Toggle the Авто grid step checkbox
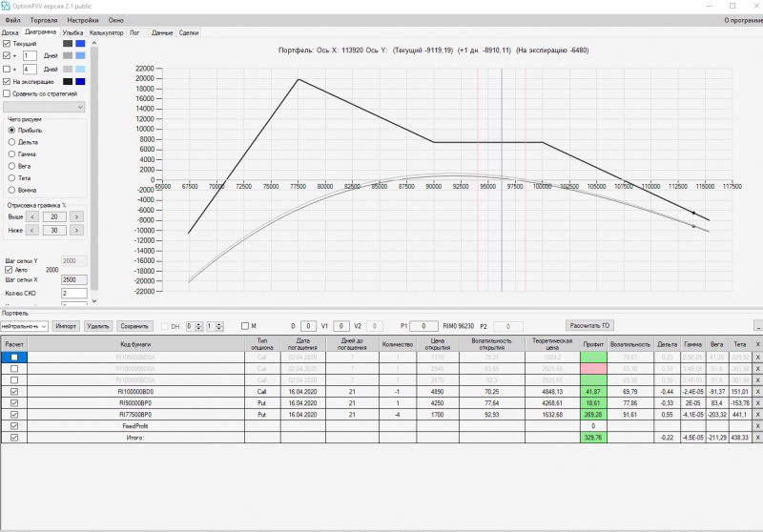 click(9, 270)
